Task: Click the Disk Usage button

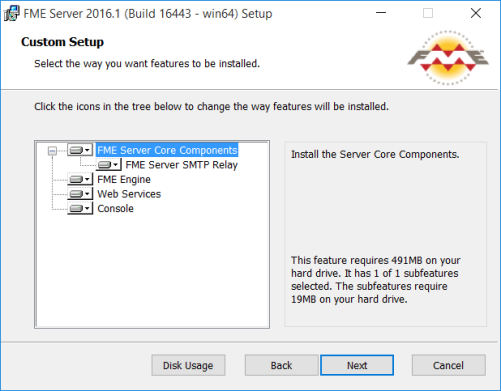Action: click(x=188, y=365)
